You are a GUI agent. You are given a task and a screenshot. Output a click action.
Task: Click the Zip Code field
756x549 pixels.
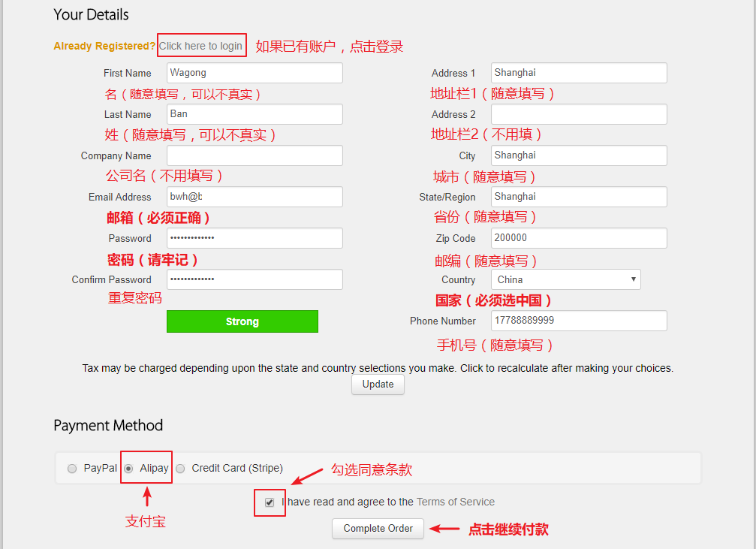pos(579,238)
